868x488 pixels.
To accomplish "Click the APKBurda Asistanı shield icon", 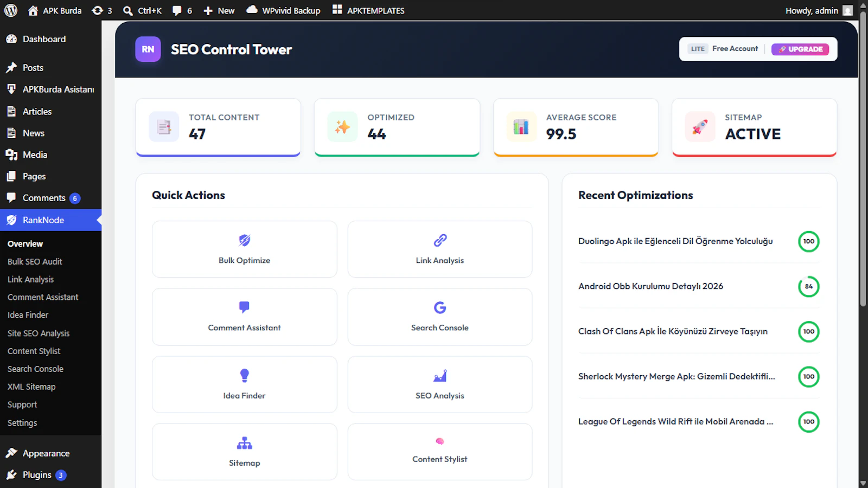I will (x=11, y=89).
